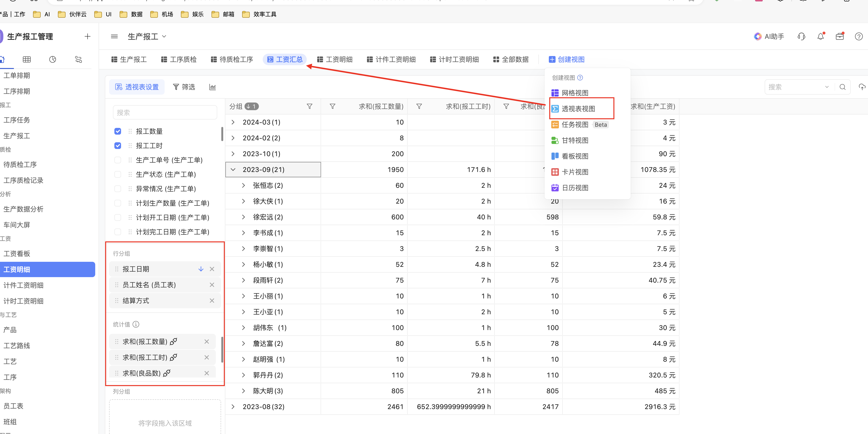Switch to the table grid sidebar icon
The image size is (868, 434).
pyautogui.click(x=27, y=60)
